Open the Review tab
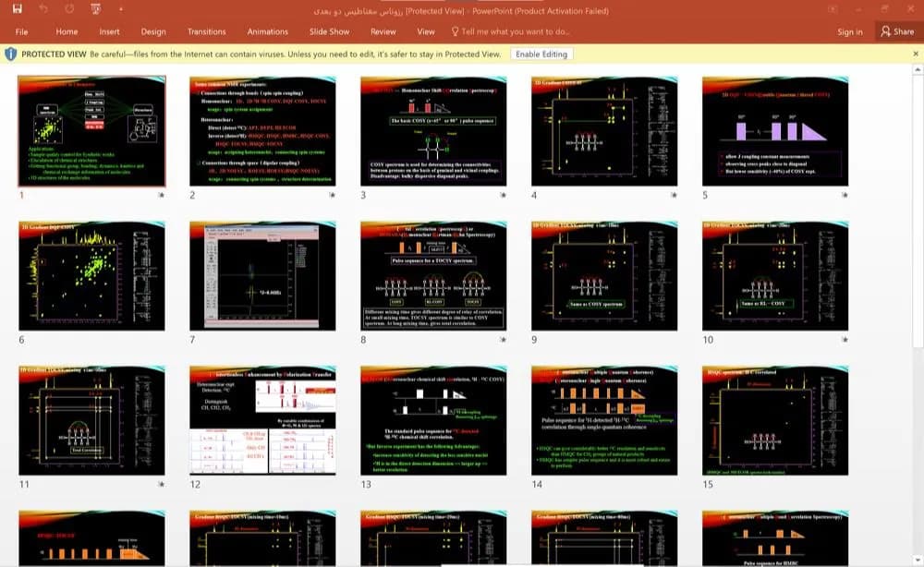 [383, 31]
